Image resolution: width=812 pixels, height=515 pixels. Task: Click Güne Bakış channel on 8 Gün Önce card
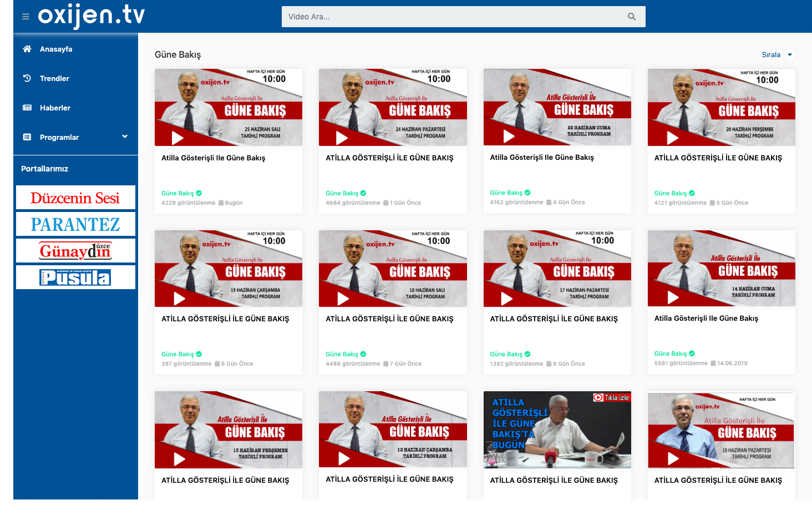506,354
